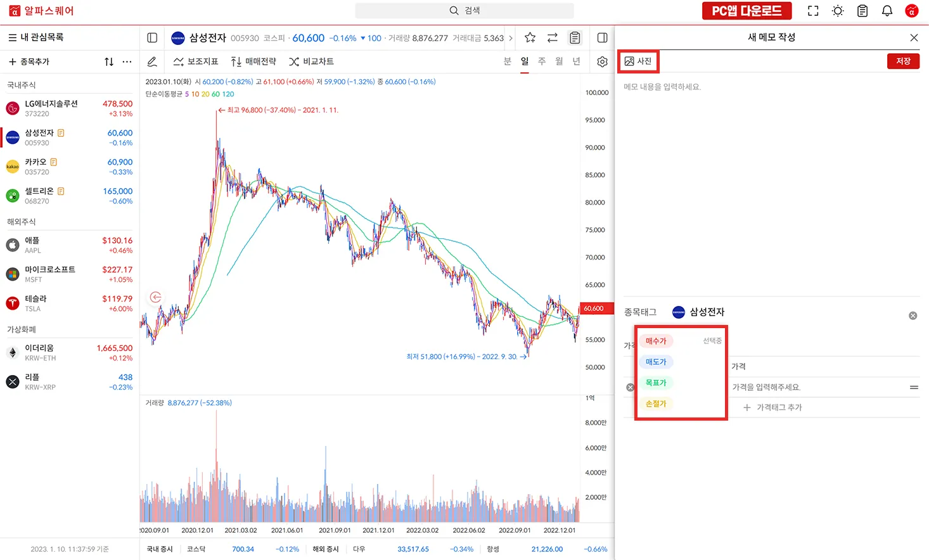Select 마이크로소프트 MSFT in the watchlist
929x560 pixels.
coord(70,274)
